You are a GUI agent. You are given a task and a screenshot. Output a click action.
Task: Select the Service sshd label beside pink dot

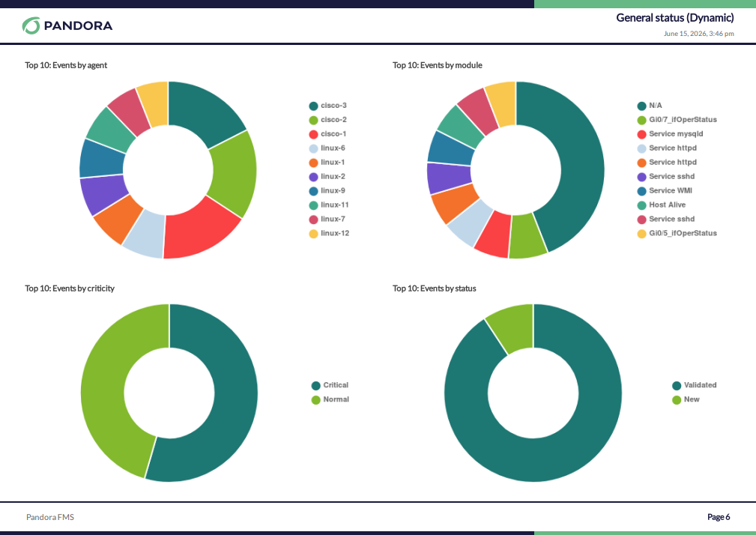pyautogui.click(x=671, y=220)
